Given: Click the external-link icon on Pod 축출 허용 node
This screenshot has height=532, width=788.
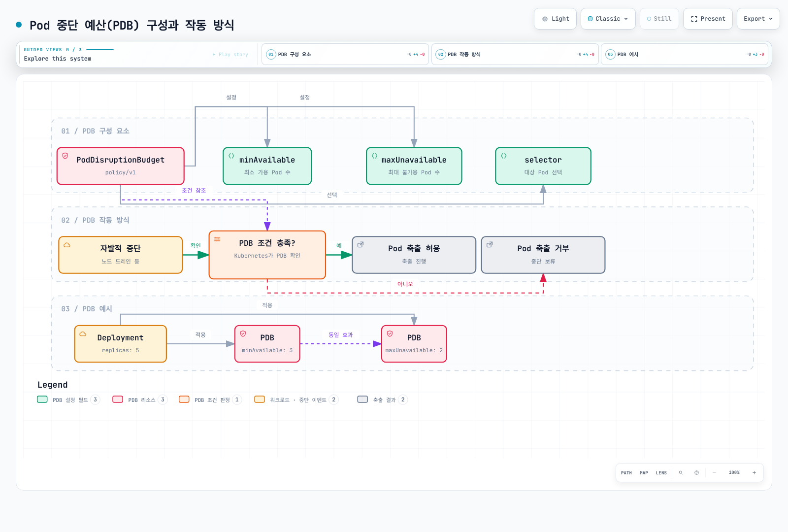Looking at the screenshot, I should point(361,244).
